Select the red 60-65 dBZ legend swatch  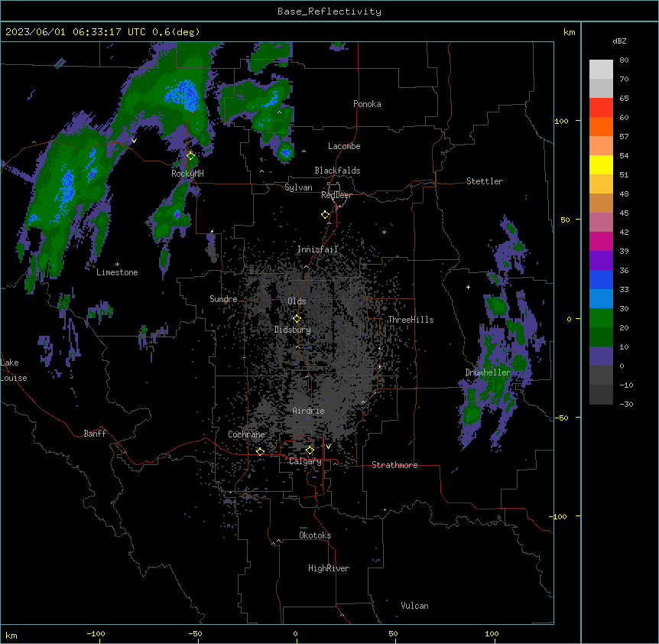(x=601, y=108)
